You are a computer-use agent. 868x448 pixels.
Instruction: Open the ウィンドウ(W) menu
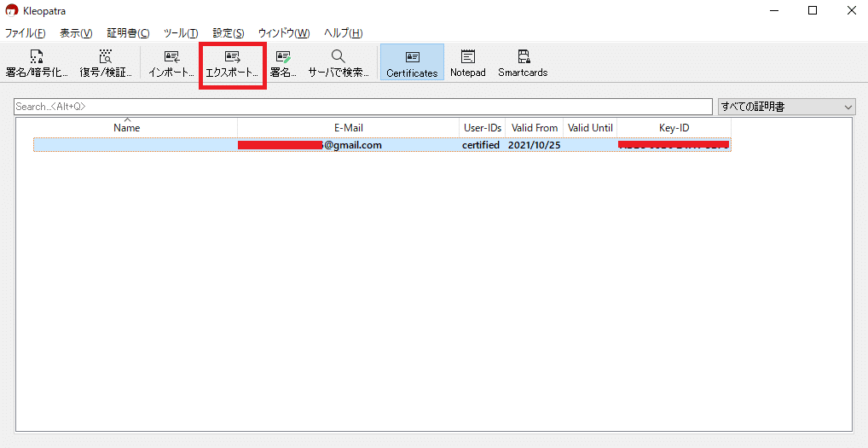pos(284,33)
